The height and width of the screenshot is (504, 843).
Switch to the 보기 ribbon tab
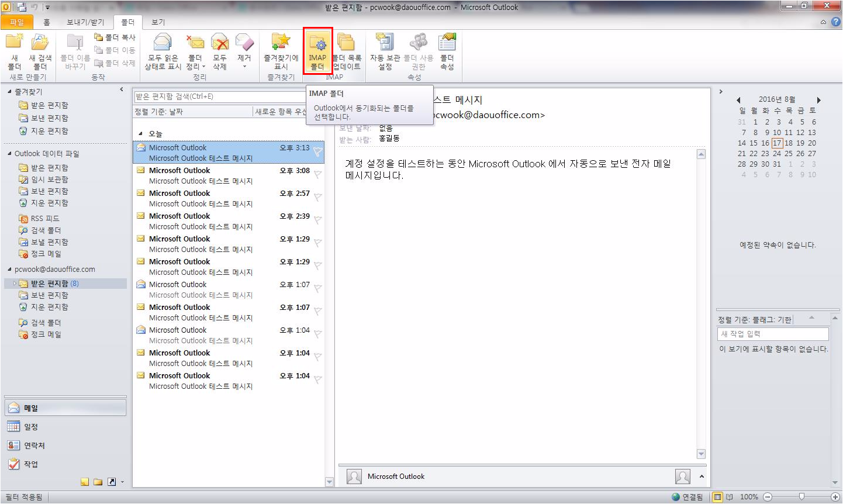pos(158,22)
